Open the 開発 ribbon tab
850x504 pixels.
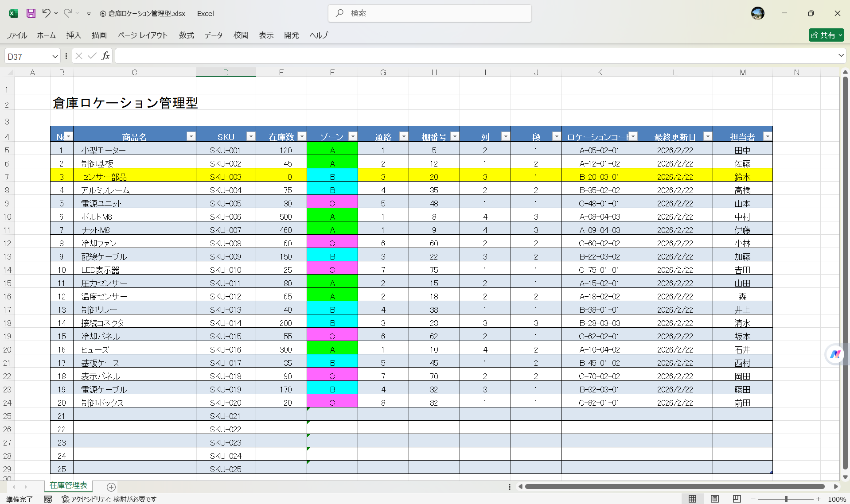click(x=291, y=35)
